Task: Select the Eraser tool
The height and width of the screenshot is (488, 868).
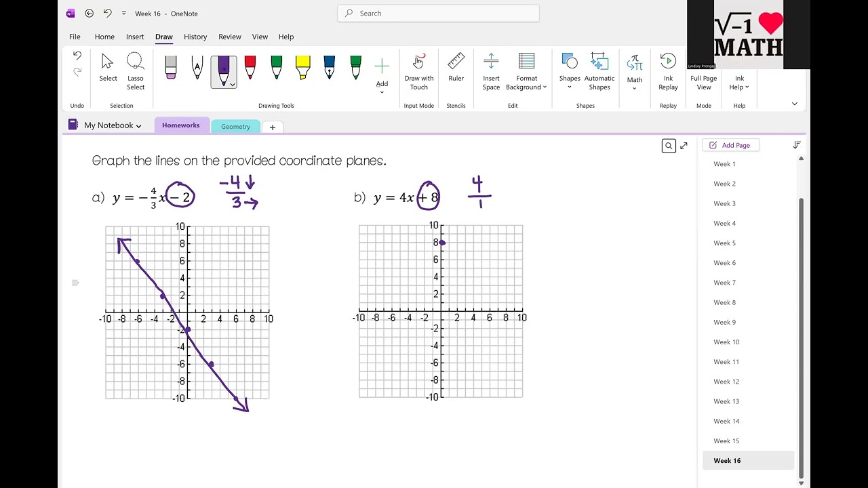Action: [x=171, y=67]
